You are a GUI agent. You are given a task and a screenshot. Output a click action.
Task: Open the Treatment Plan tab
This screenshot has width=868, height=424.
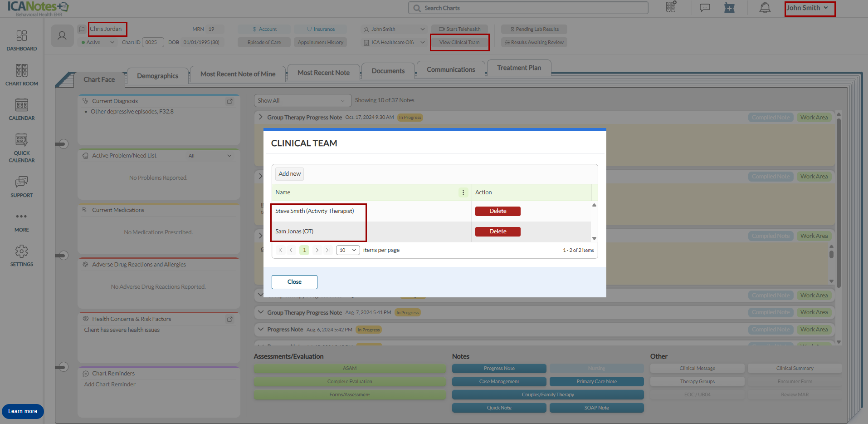[519, 68]
